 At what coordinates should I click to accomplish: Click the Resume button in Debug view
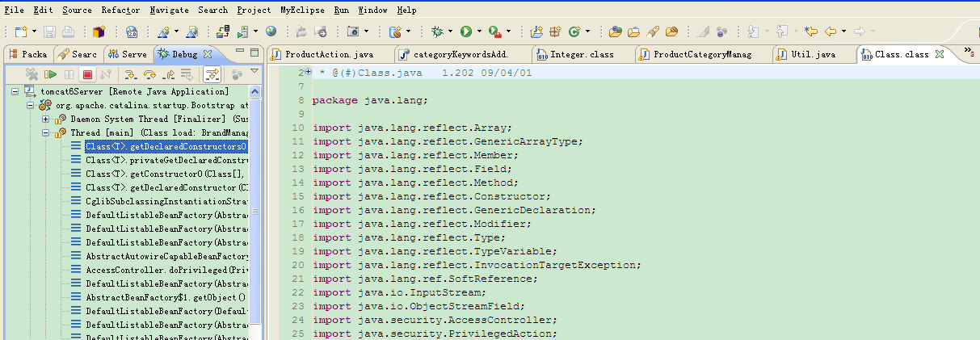(50, 74)
